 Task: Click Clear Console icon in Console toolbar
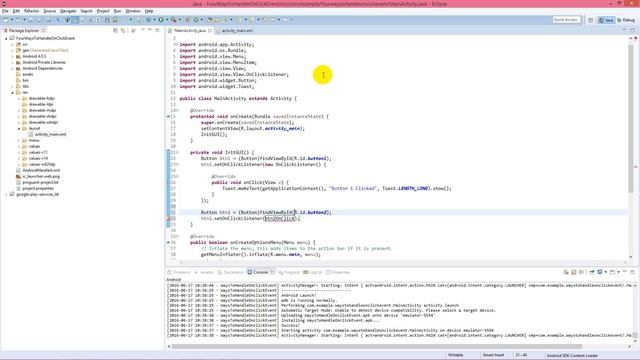pyautogui.click(x=566, y=272)
